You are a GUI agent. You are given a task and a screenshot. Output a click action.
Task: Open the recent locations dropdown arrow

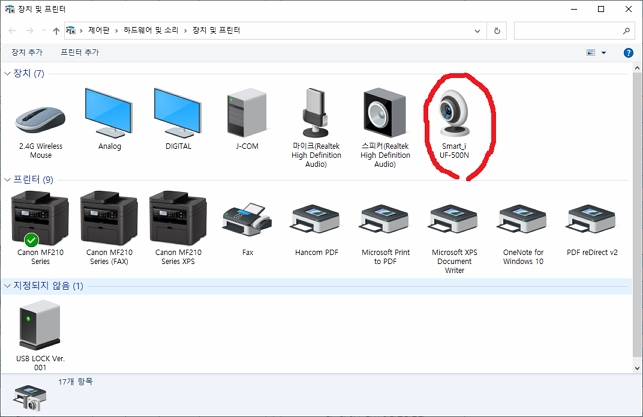pyautogui.click(x=43, y=31)
